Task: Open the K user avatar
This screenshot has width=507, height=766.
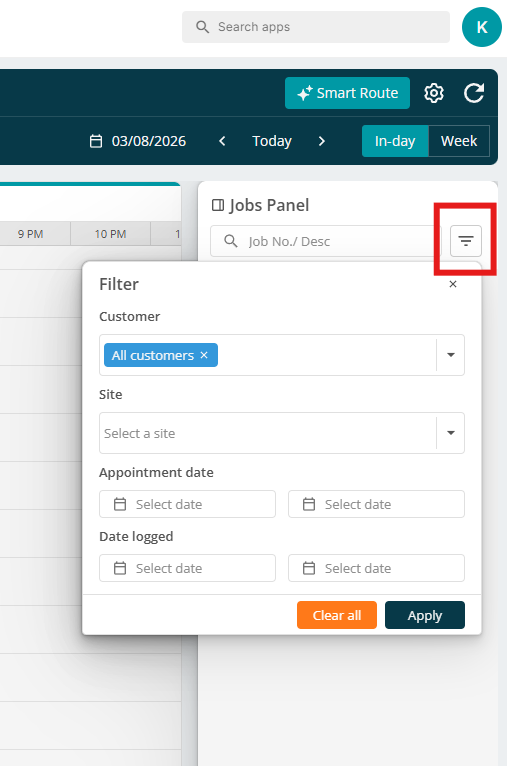Action: coord(482,27)
